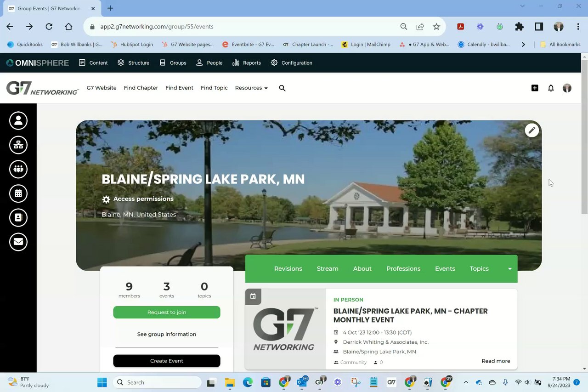Click the Windows Start button
This screenshot has height=392, width=588.
(x=102, y=382)
